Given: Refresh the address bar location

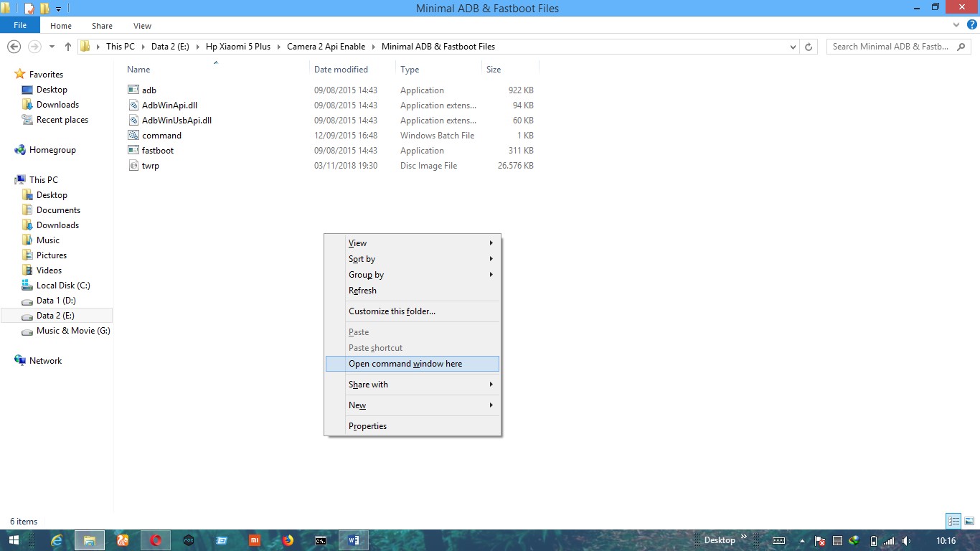Looking at the screenshot, I should point(809,47).
